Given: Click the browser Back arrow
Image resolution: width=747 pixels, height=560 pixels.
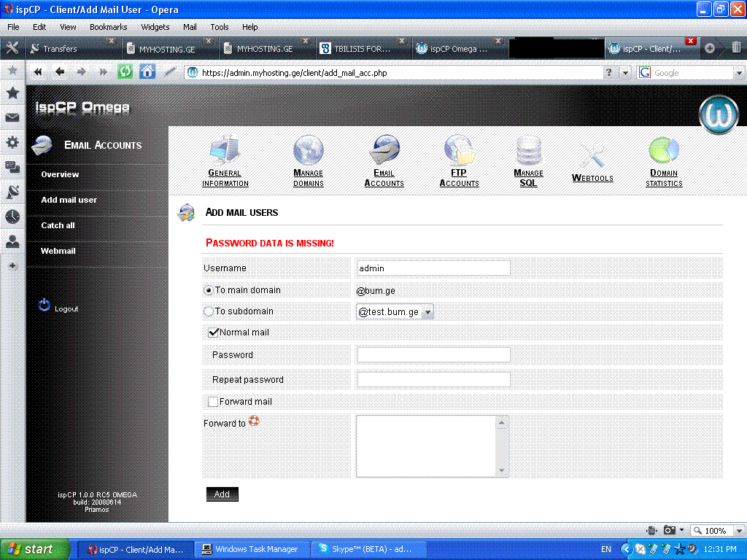Looking at the screenshot, I should (60, 72).
